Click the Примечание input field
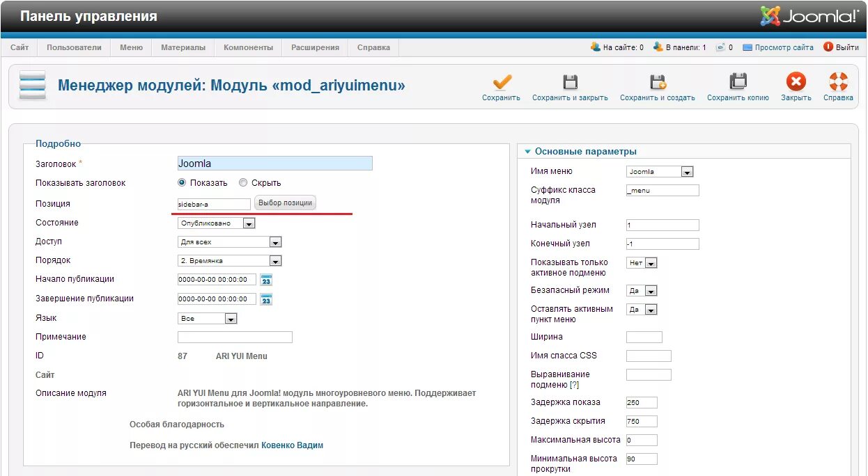Screen dimensions: 868x476 [x=235, y=338]
